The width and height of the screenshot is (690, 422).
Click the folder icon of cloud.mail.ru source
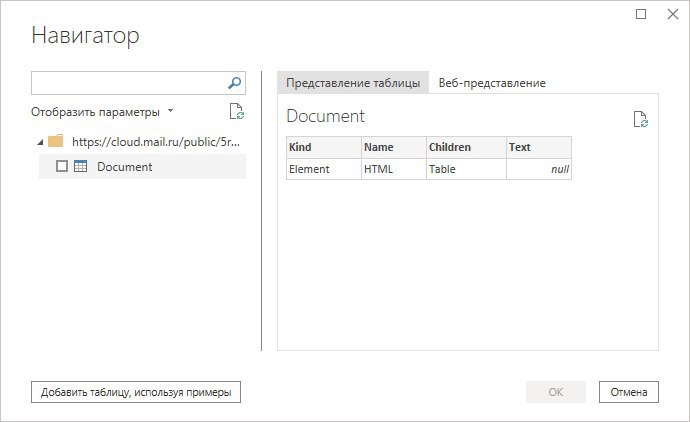(x=55, y=141)
